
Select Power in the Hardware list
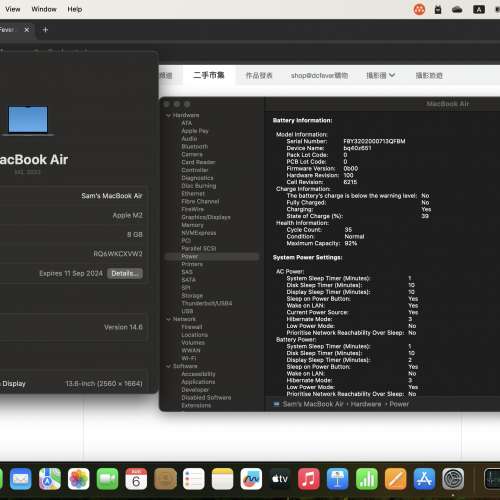click(212, 256)
